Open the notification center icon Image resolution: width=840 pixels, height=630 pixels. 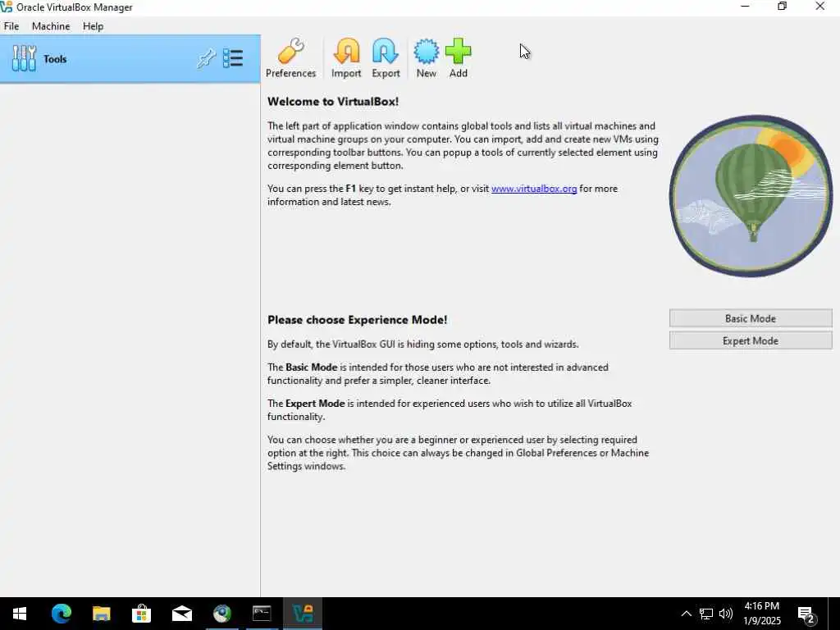tap(806, 614)
